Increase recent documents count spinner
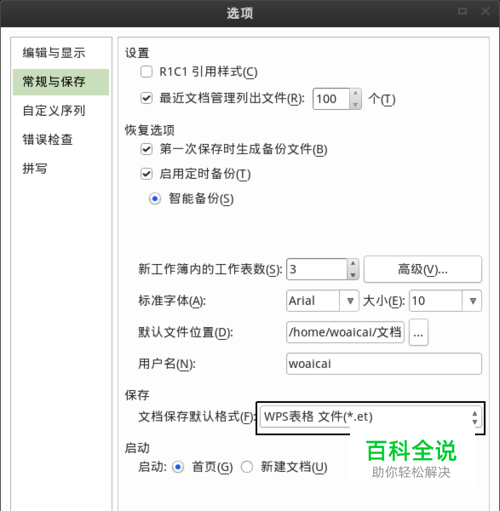 point(355,93)
